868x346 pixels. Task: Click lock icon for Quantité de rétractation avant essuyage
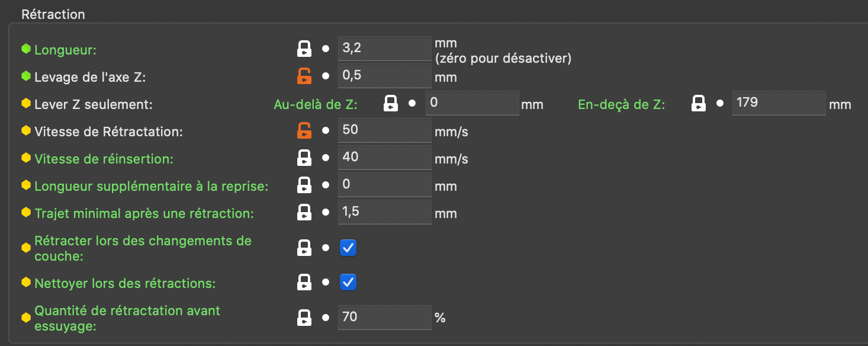[x=304, y=318]
